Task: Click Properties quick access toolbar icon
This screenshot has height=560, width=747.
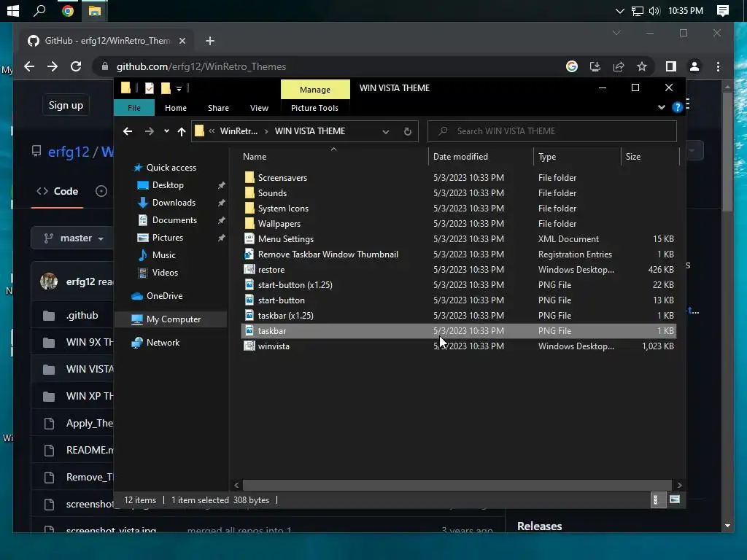Action: 149,88
